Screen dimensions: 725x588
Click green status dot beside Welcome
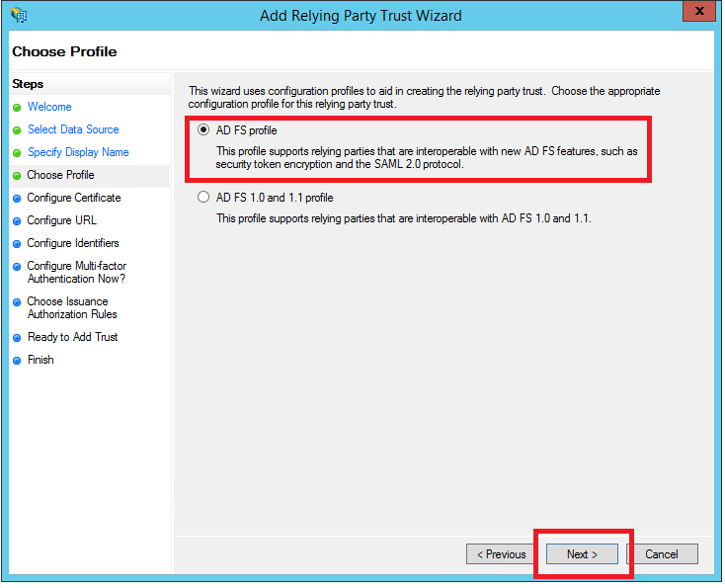coord(17,108)
